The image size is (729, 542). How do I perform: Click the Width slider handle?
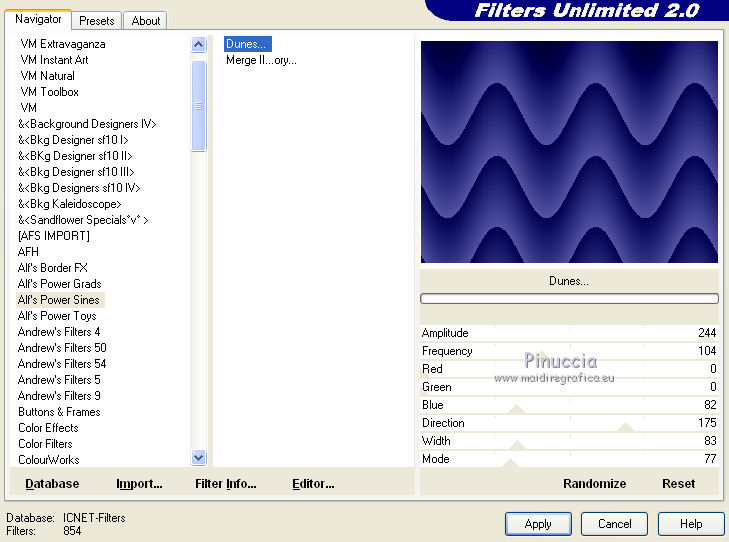[517, 445]
